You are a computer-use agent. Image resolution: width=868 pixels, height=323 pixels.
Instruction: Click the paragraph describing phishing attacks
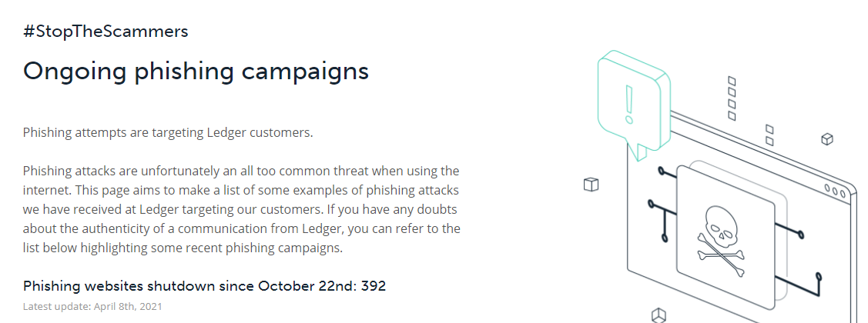[241, 209]
